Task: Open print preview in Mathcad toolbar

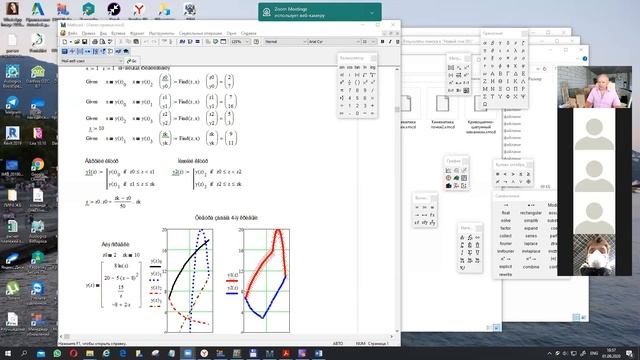Action: [x=102, y=42]
